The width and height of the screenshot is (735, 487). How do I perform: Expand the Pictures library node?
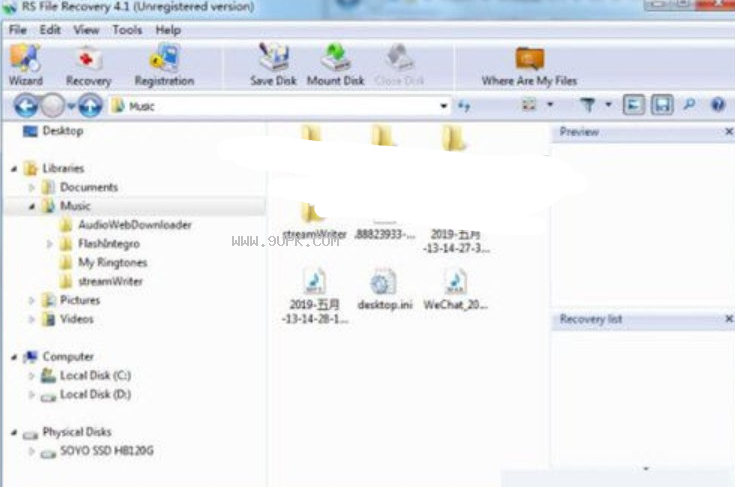pos(32,300)
